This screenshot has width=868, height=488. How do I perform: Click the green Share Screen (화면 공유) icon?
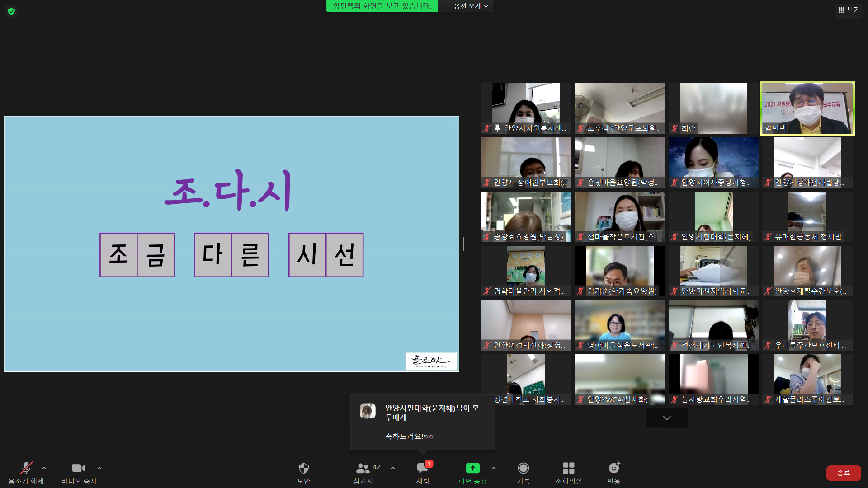click(x=472, y=468)
